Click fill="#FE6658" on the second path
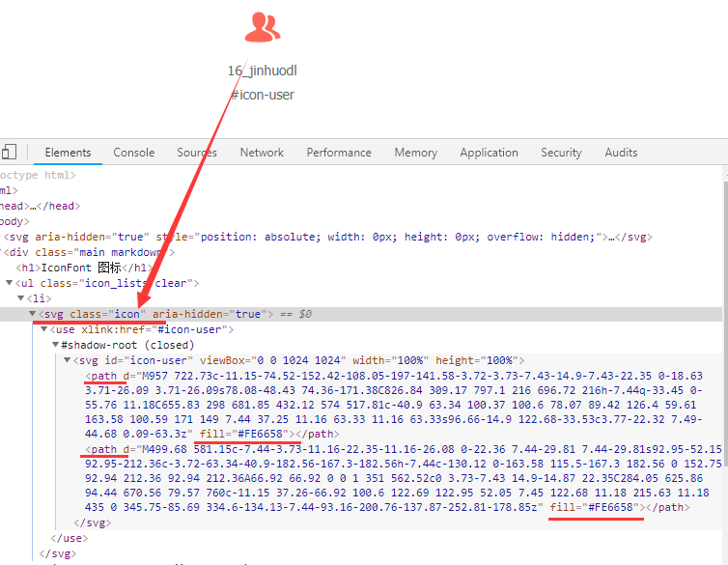Viewport: 728px width, 565px height. tap(595, 507)
